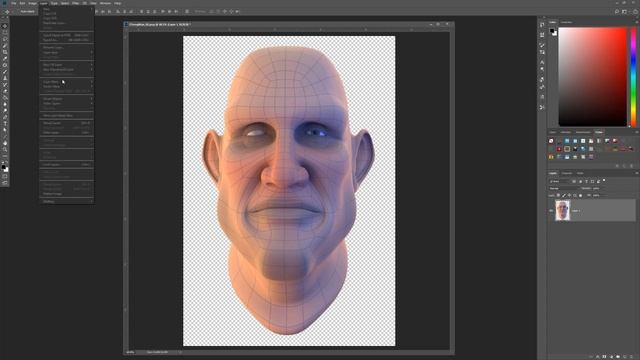640x360 pixels.
Task: Open the workspace switcher icon at top right
Action: [624, 12]
